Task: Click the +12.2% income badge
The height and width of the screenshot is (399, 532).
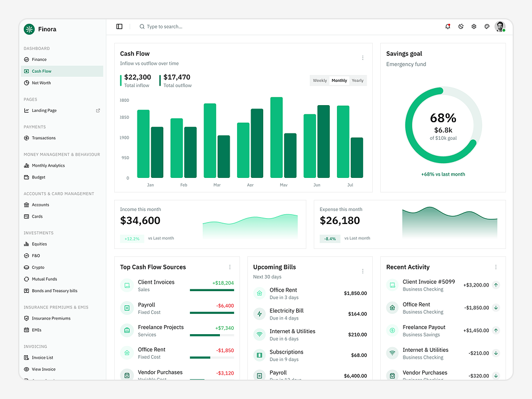Action: coord(132,239)
